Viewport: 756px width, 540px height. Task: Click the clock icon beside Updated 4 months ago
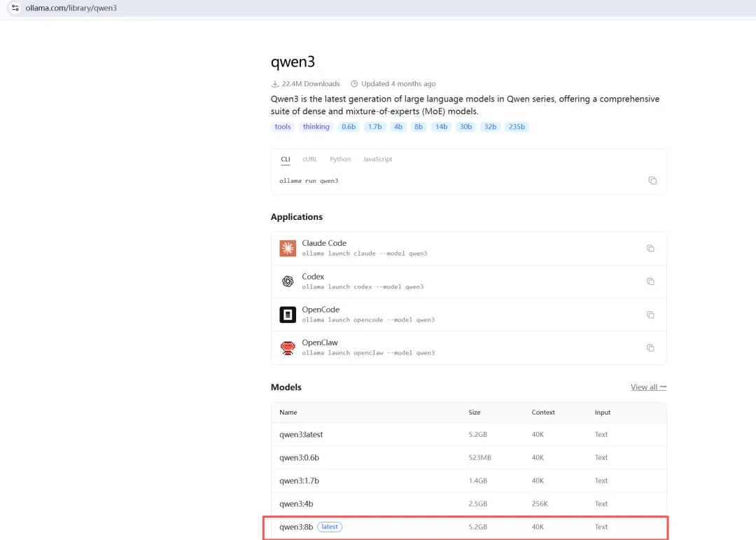(x=354, y=84)
